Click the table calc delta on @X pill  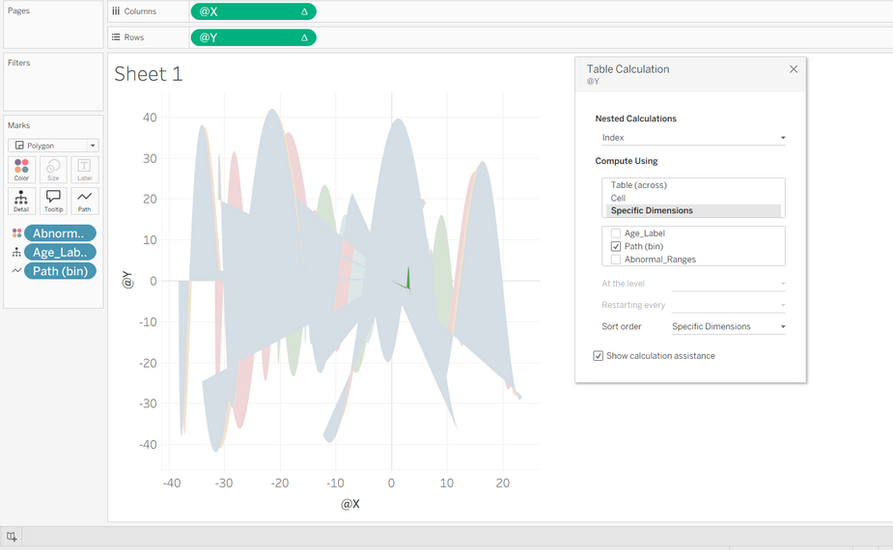304,12
